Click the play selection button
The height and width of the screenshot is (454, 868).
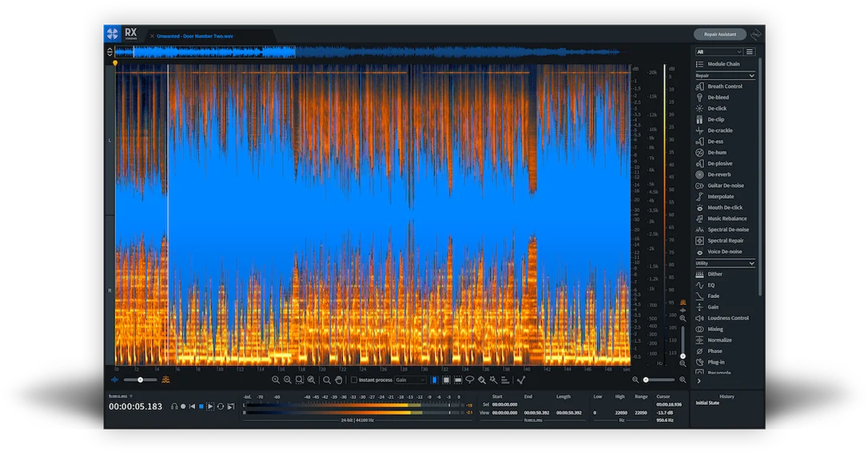coord(210,406)
